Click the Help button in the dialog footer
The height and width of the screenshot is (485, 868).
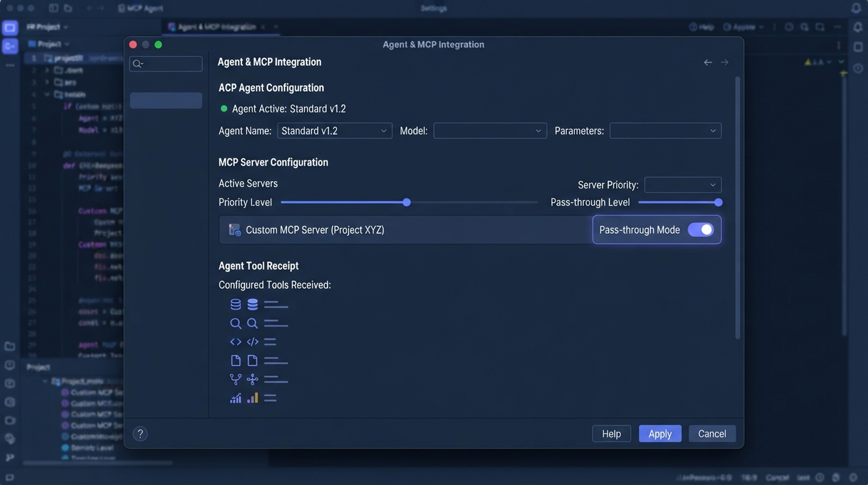[611, 434]
